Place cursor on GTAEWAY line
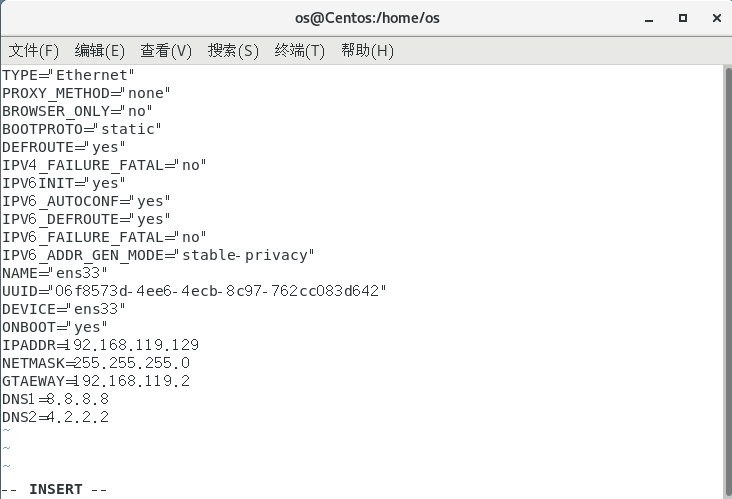 pos(96,381)
